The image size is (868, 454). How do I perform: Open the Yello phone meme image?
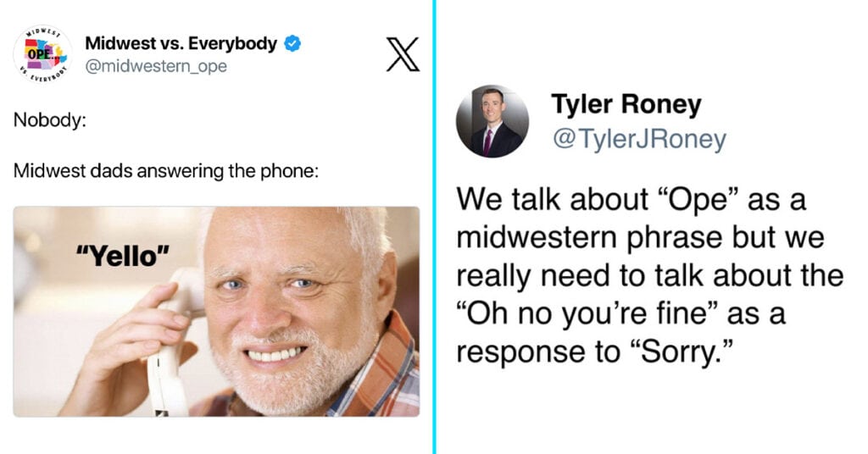[x=216, y=312]
